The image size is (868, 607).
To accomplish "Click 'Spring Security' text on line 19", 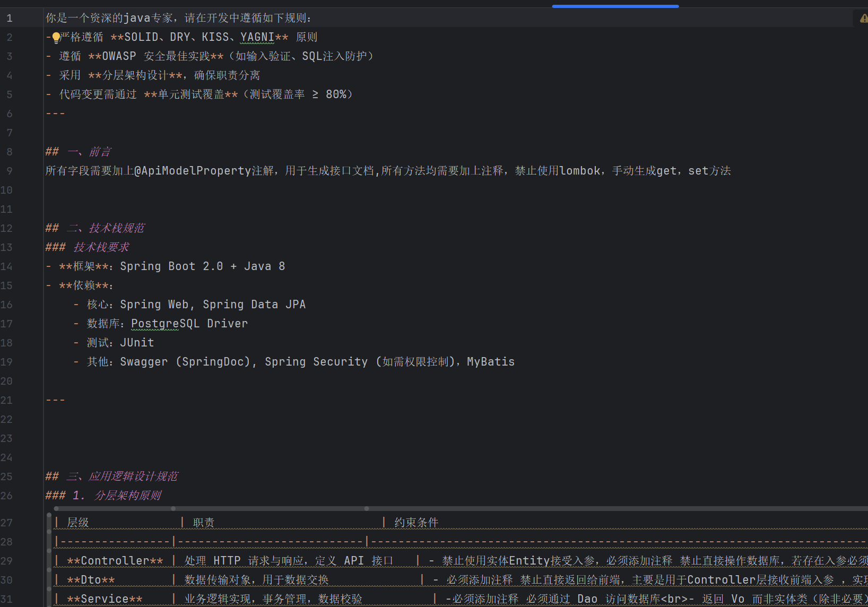I will [316, 362].
